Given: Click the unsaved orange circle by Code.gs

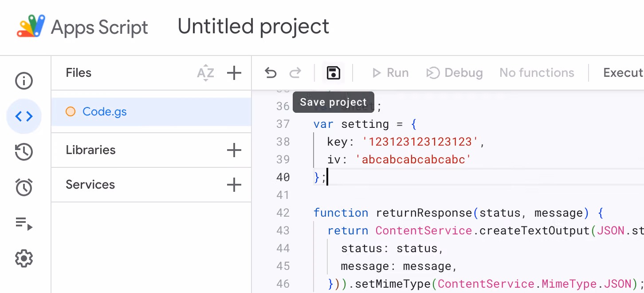Looking at the screenshot, I should 70,111.
